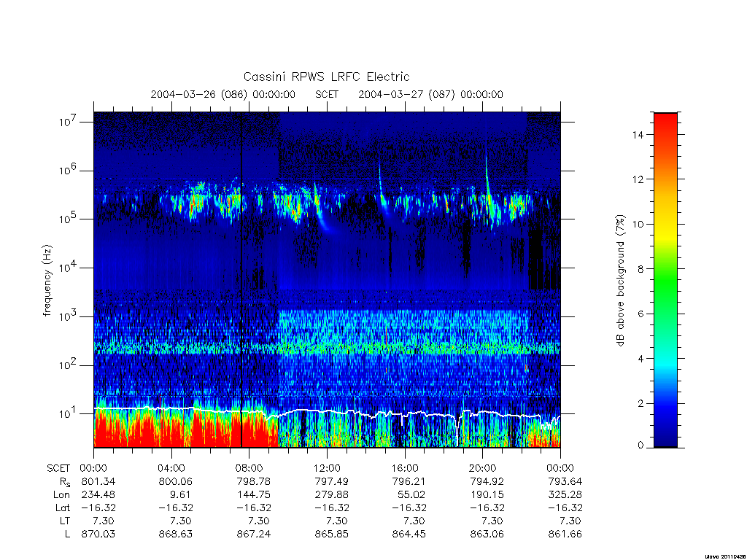The image size is (747, 560).
Task: Click the '2' tick on color scale
Action: (x=640, y=403)
